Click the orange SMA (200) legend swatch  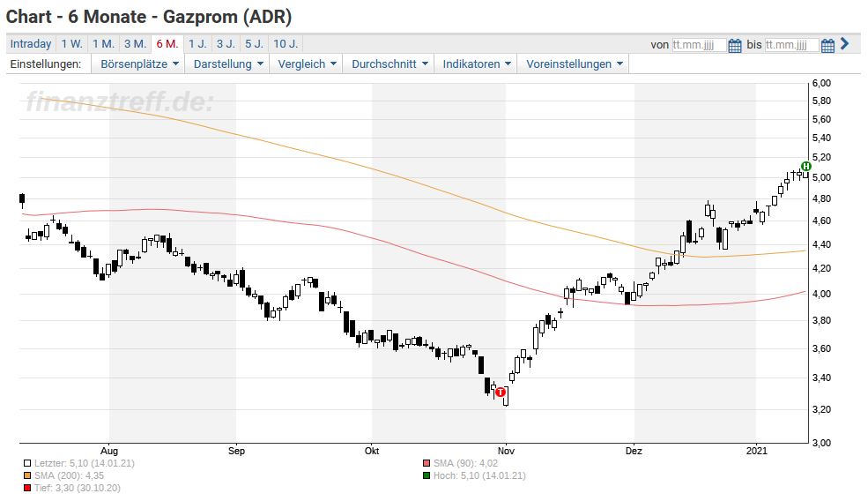27,475
